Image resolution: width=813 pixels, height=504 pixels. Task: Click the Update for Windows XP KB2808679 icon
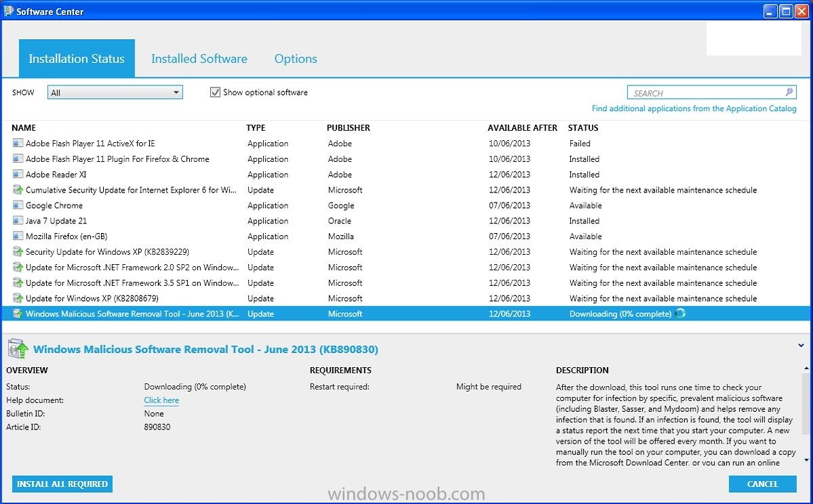coord(18,298)
